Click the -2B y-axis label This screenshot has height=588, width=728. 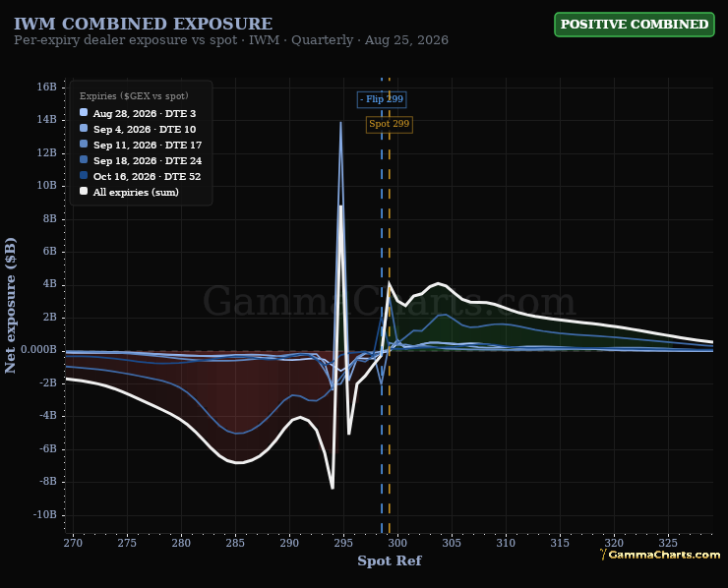48,382
